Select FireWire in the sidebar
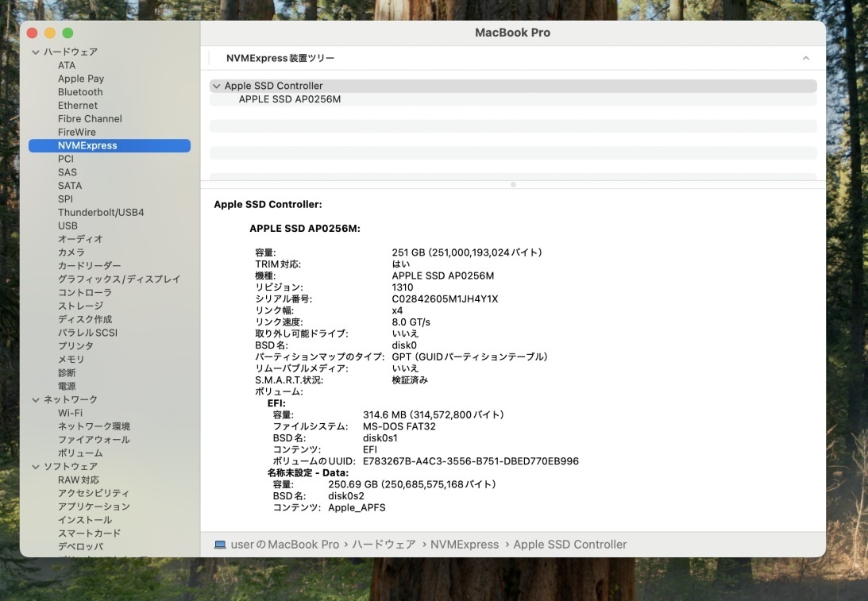 click(x=76, y=132)
